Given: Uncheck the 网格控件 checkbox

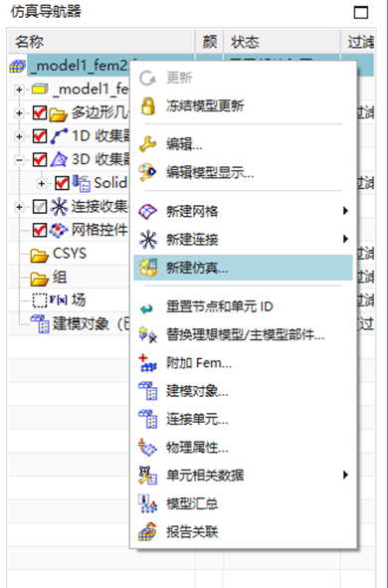Looking at the screenshot, I should [40, 230].
